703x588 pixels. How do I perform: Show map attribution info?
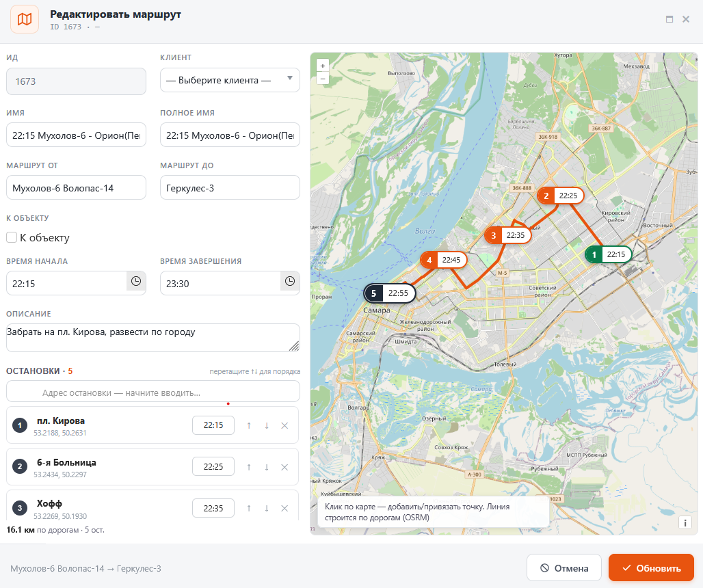point(685,522)
